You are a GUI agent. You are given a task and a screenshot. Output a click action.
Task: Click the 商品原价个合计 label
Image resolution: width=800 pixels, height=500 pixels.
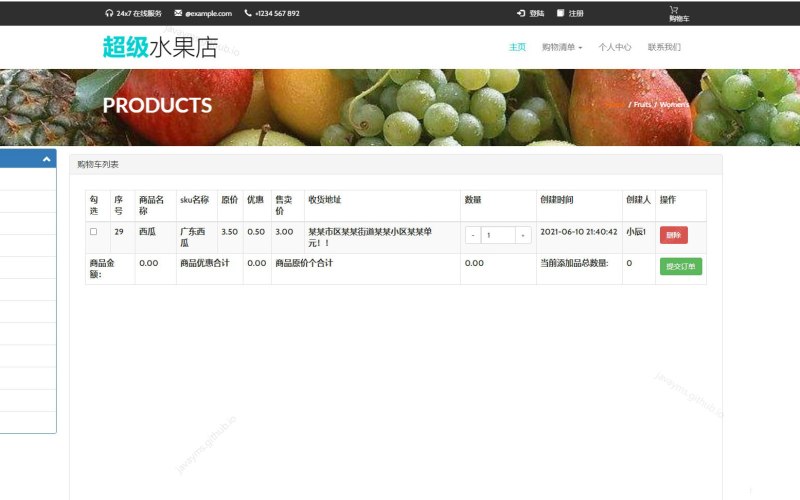point(304,263)
